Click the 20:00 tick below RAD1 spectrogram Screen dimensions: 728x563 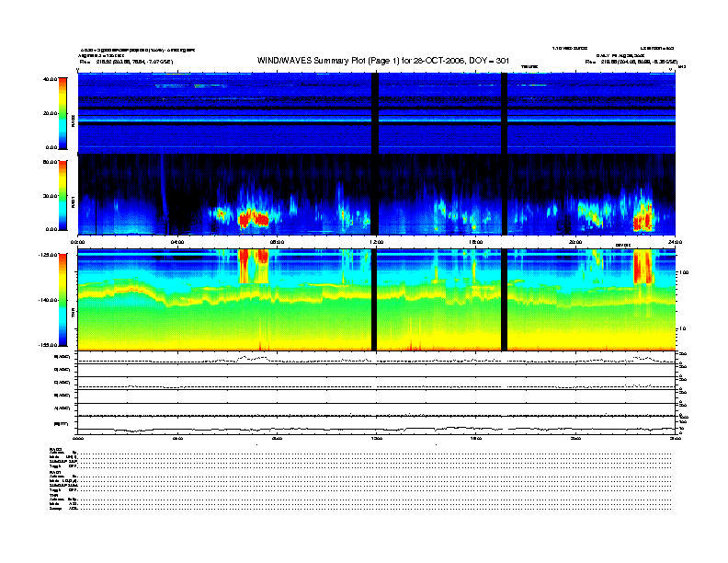575,242
